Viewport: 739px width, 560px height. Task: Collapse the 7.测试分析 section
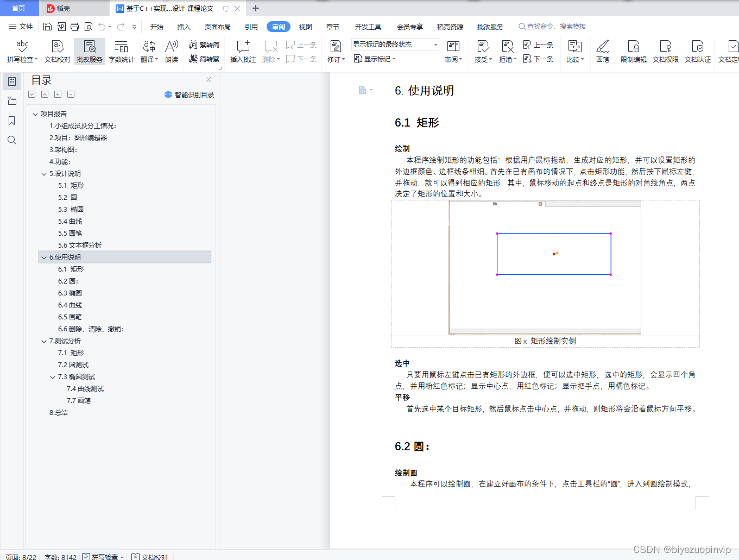[x=44, y=341]
